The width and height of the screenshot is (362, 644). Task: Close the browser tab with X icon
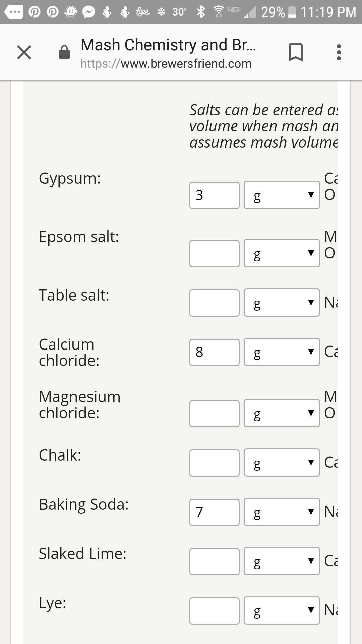click(x=24, y=52)
